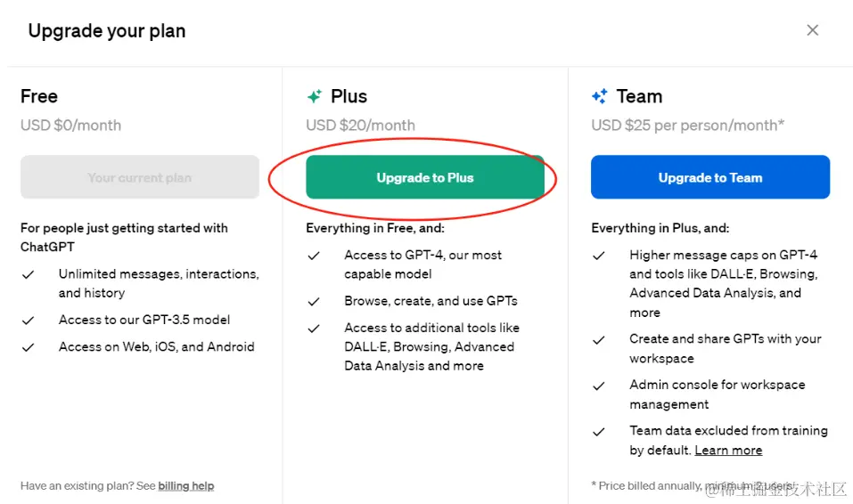853x504 pixels.
Task: Click the greyed-out Your current plan button
Action: 140,177
